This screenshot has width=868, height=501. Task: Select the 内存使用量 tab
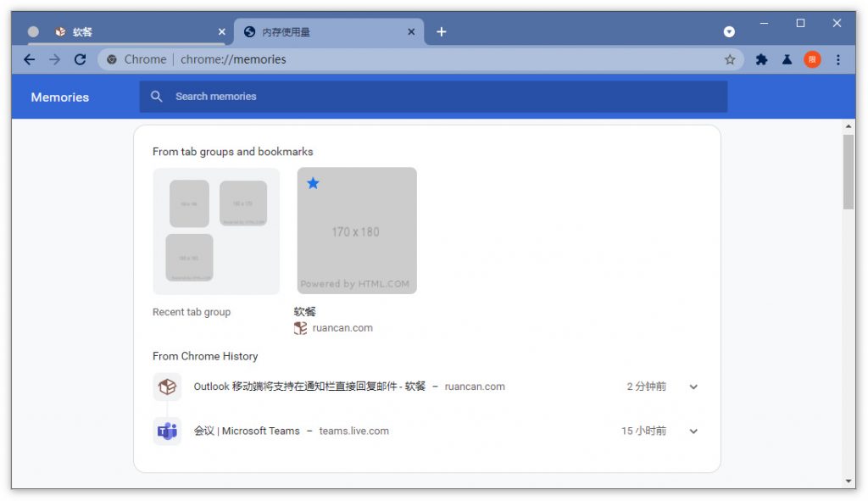(x=322, y=31)
